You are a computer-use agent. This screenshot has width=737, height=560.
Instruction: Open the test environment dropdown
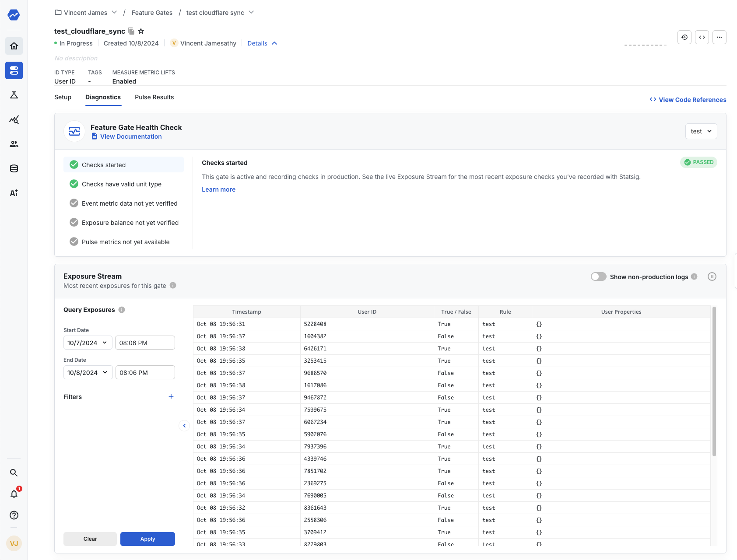point(701,131)
